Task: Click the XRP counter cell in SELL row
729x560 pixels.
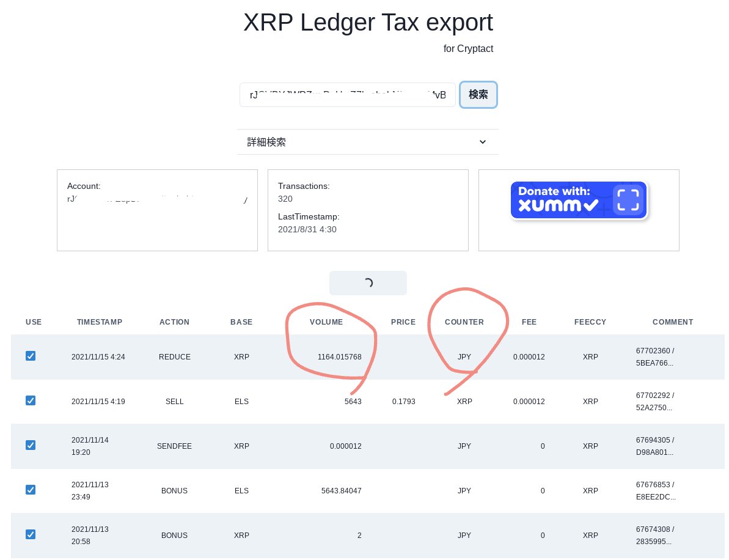Action: tap(464, 402)
